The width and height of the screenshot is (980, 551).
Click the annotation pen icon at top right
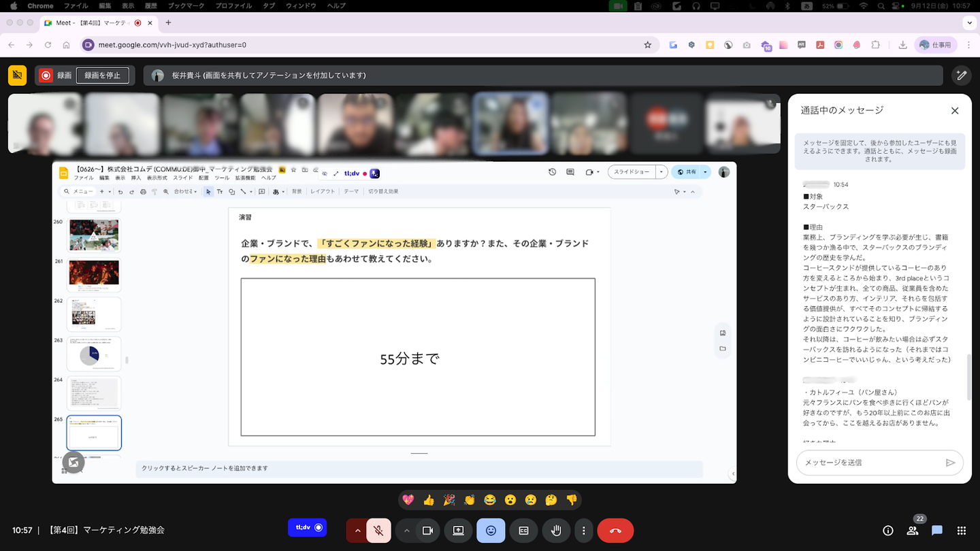961,76
